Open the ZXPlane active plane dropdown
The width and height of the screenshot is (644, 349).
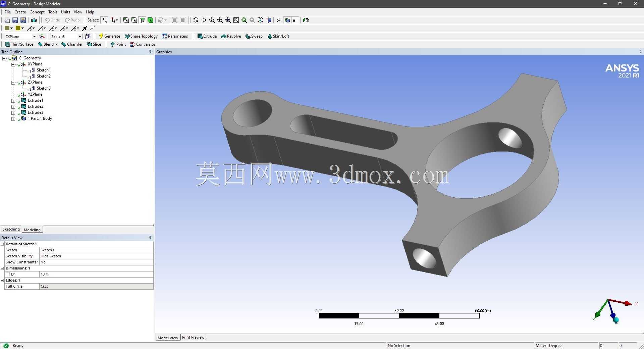pos(34,37)
